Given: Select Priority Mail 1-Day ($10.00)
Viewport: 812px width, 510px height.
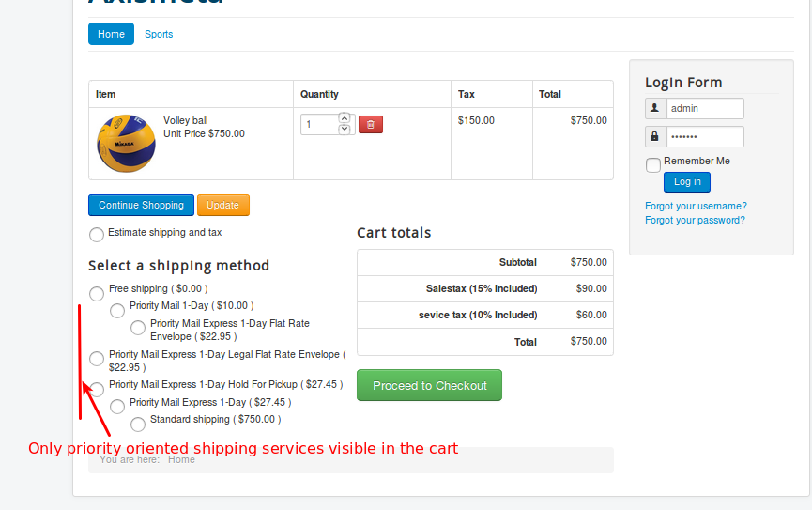Looking at the screenshot, I should (x=117, y=311).
